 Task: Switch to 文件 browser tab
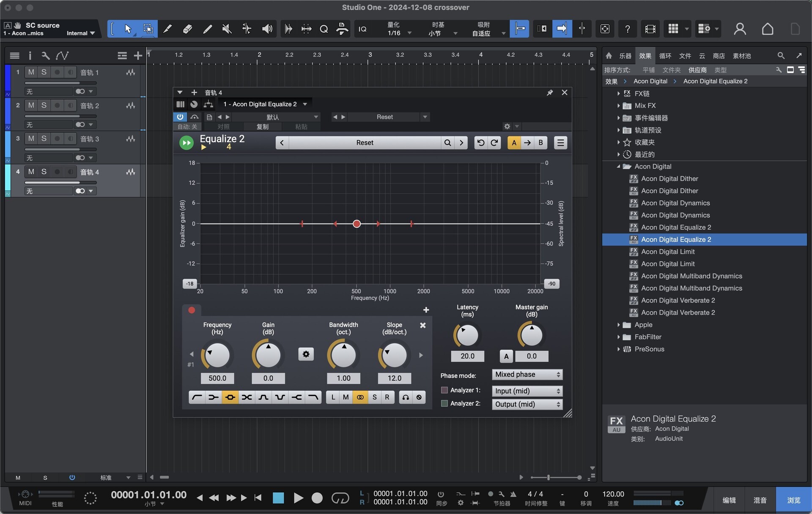685,56
